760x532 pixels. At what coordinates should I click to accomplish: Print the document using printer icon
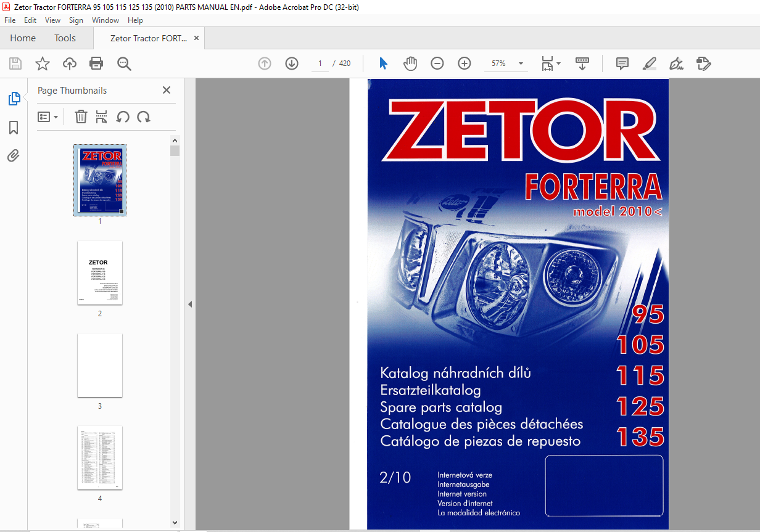(x=96, y=63)
